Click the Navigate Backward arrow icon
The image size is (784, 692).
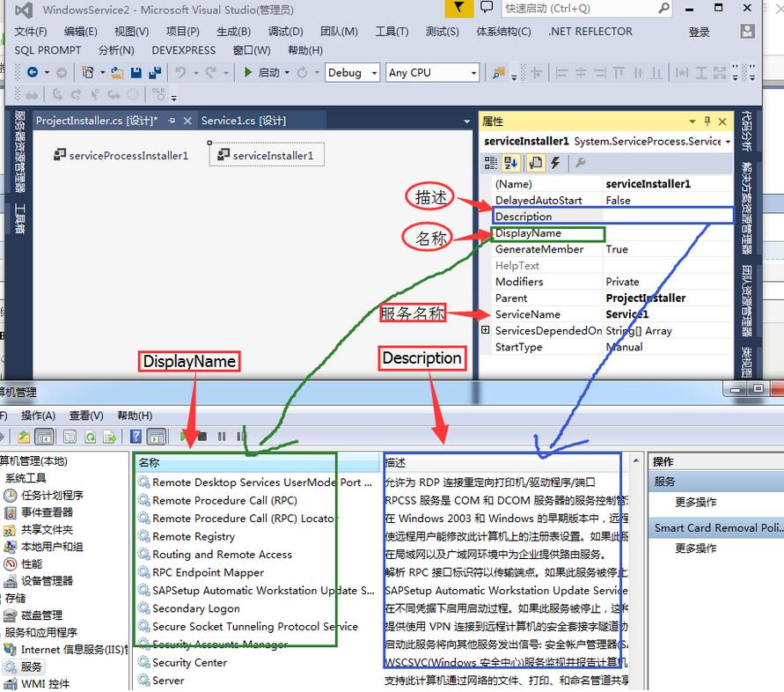(33, 72)
